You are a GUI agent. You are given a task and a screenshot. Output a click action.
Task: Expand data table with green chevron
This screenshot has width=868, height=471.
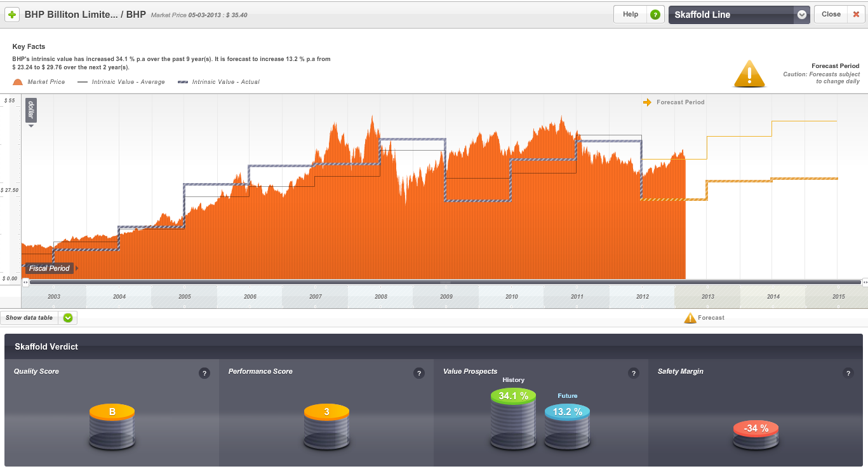coord(68,318)
